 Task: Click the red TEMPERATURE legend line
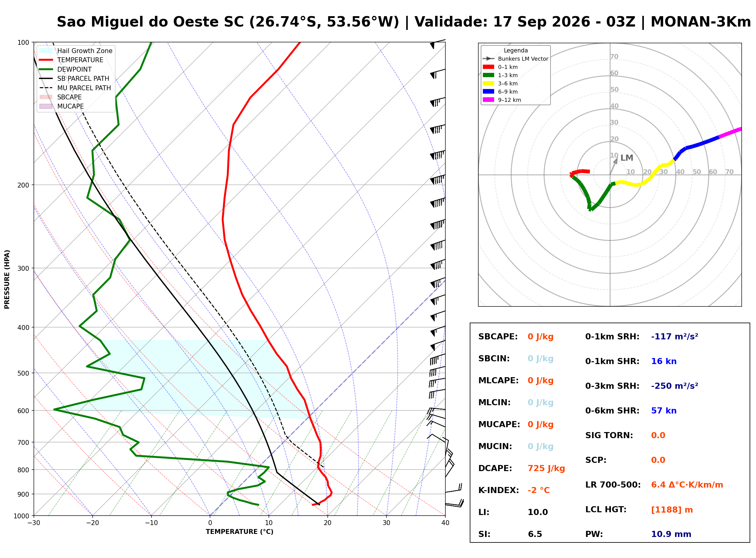click(x=46, y=60)
